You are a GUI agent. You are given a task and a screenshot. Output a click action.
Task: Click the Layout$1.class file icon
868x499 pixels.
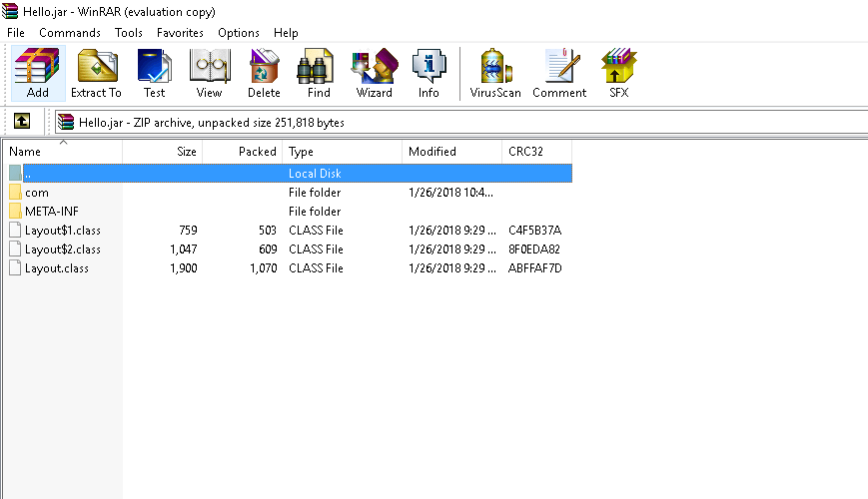tap(16, 231)
